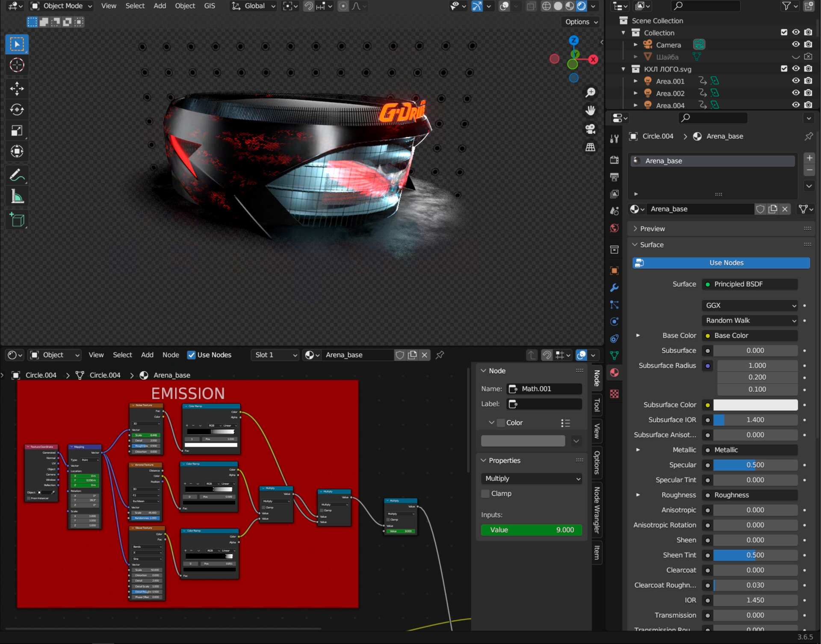Image resolution: width=821 pixels, height=644 pixels.
Task: Select the Scale tool
Action: [x=17, y=131]
